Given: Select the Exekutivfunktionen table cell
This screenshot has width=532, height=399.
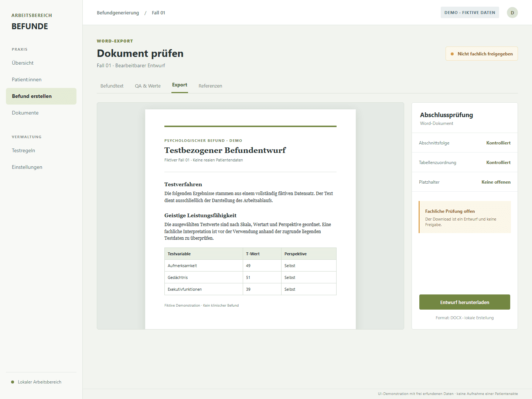Looking at the screenshot, I should (204, 289).
